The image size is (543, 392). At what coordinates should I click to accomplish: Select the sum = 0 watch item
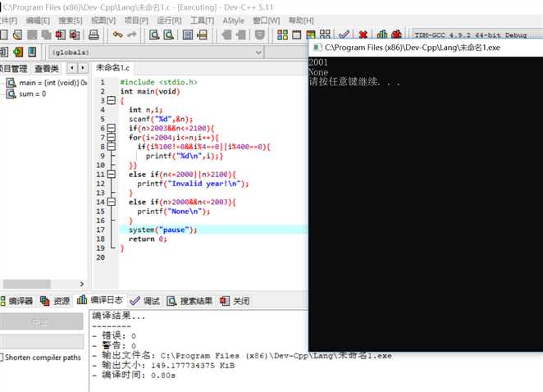(x=26, y=93)
